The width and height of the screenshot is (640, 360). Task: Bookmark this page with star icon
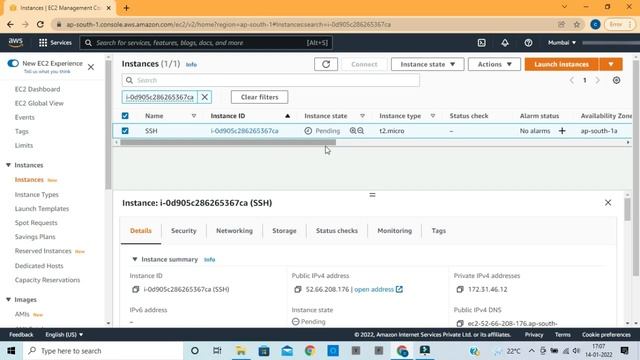point(577,24)
